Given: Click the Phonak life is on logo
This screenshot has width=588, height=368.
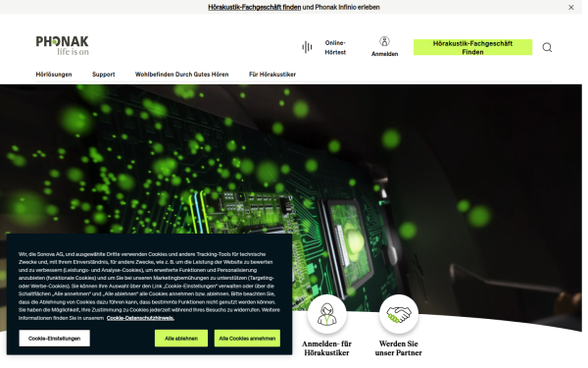Looking at the screenshot, I should pos(63,46).
